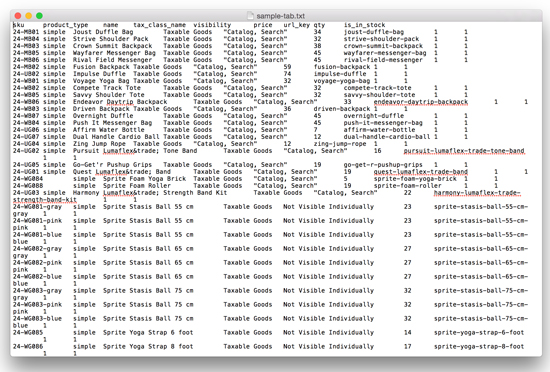Click the name 'Overnight Duffle'
This screenshot has width=550, height=372.
pos(103,116)
